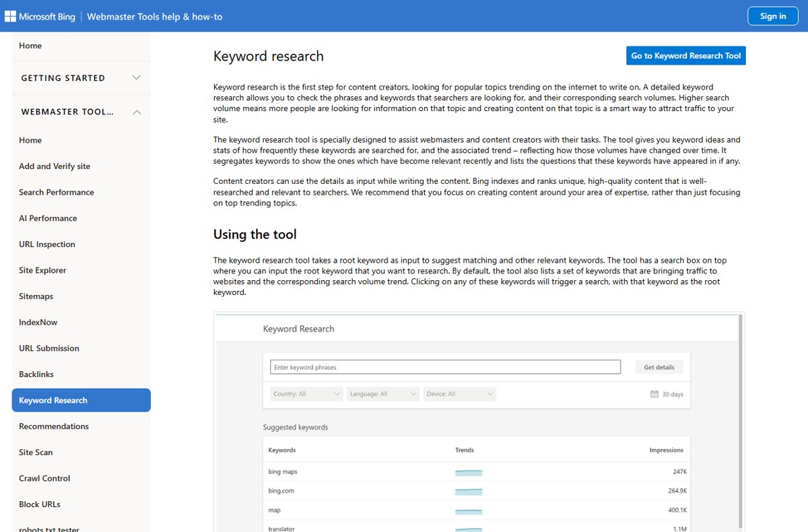Viewport: 808px width, 532px height.
Task: Select the highlighted Keyword Research item
Action: (x=81, y=400)
